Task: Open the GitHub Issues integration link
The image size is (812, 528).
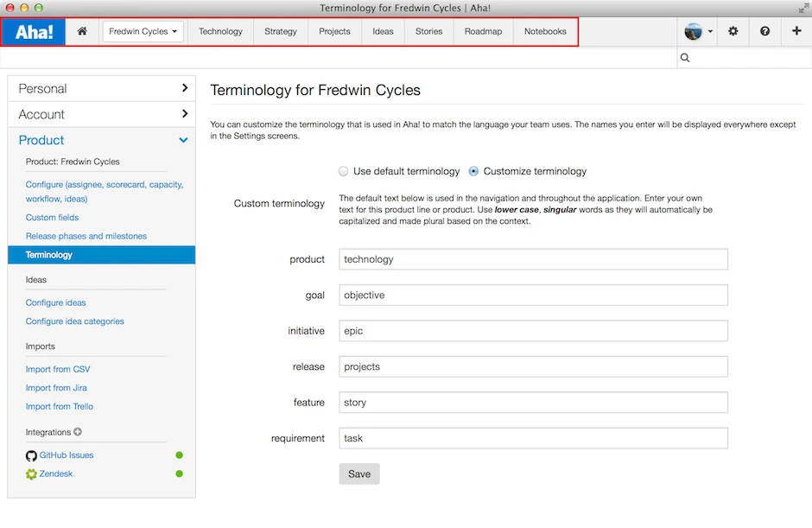Action: (67, 455)
